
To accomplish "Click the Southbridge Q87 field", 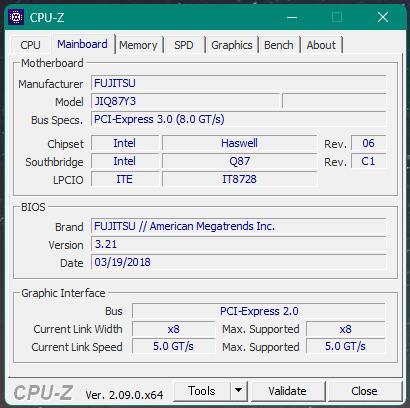I will [x=240, y=161].
